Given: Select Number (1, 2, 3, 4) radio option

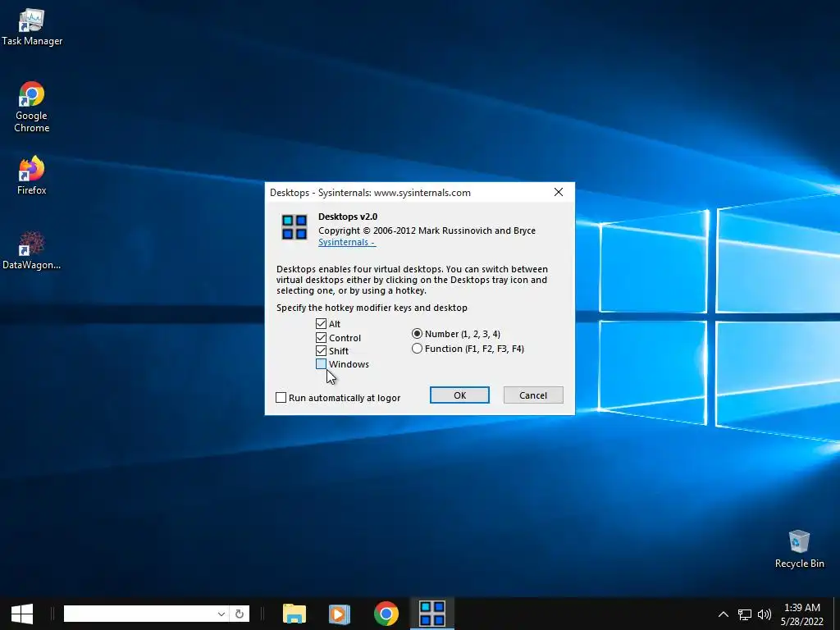Looking at the screenshot, I should 417,334.
